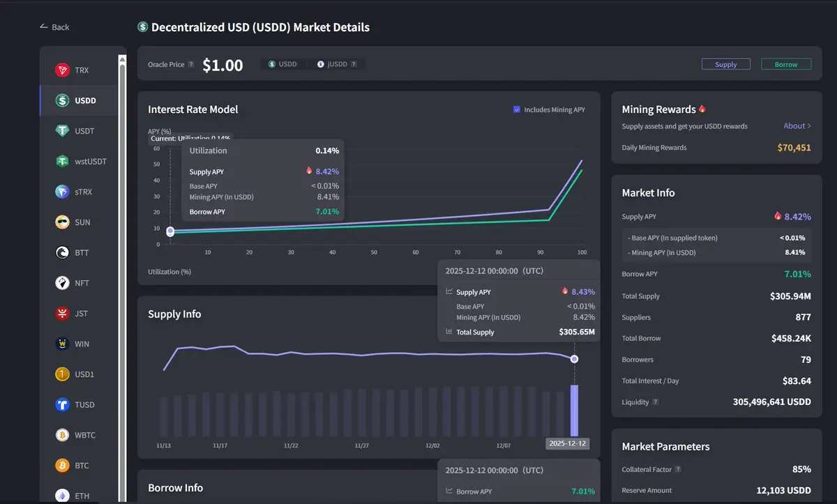The height and width of the screenshot is (504, 837).
Task: Click the Liquidity help question icon
Action: (x=655, y=402)
